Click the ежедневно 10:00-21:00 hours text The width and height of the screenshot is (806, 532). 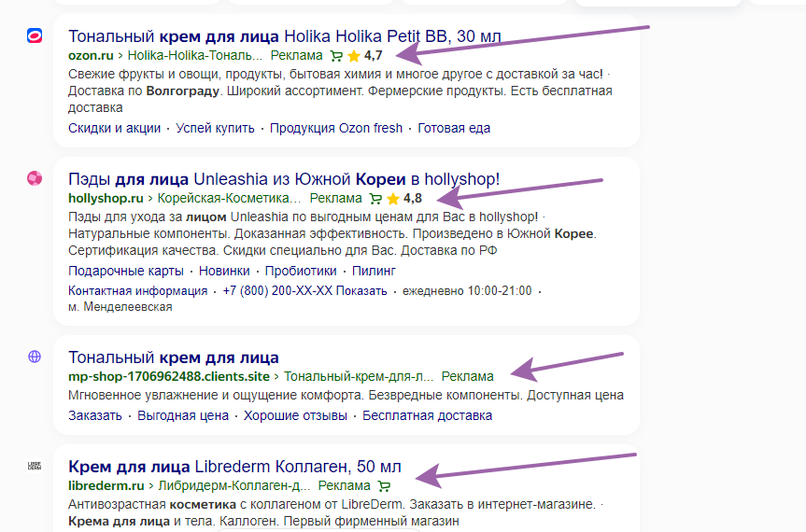[467, 291]
